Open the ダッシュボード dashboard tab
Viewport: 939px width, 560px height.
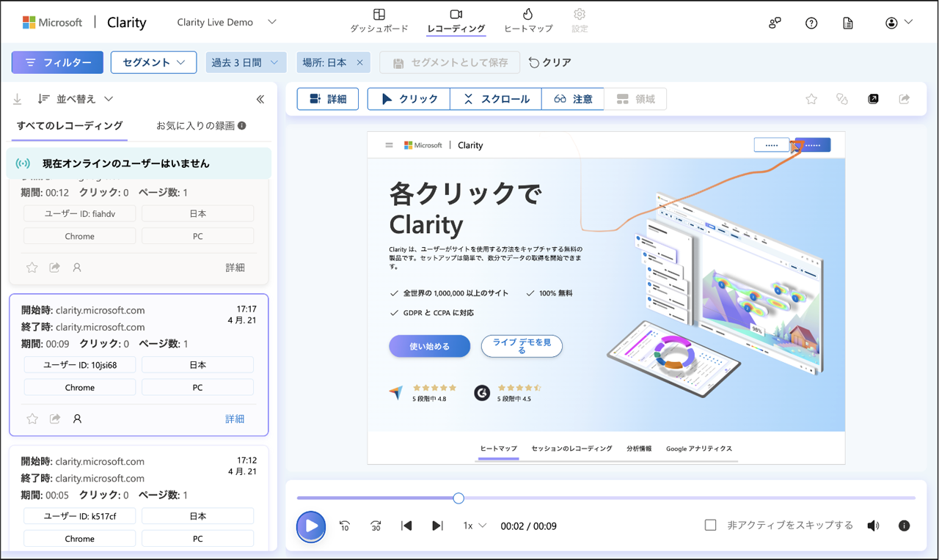coord(379,21)
